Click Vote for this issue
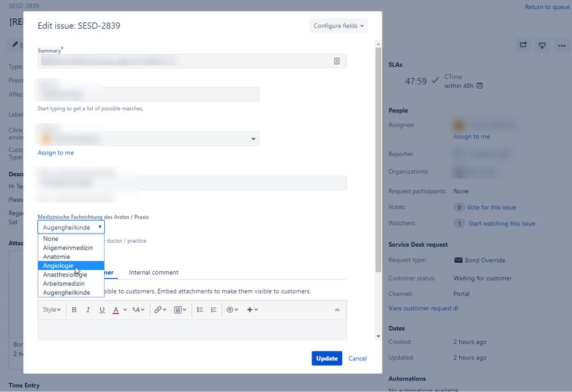 point(491,207)
